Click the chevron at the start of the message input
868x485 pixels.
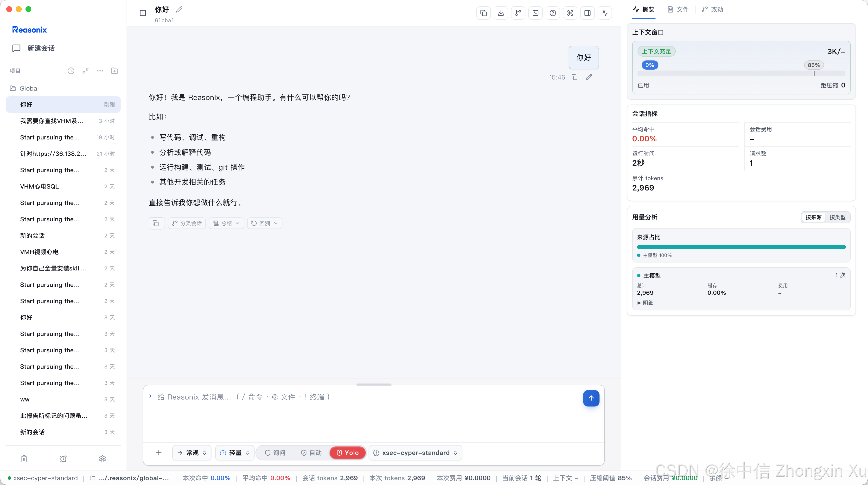tap(151, 396)
